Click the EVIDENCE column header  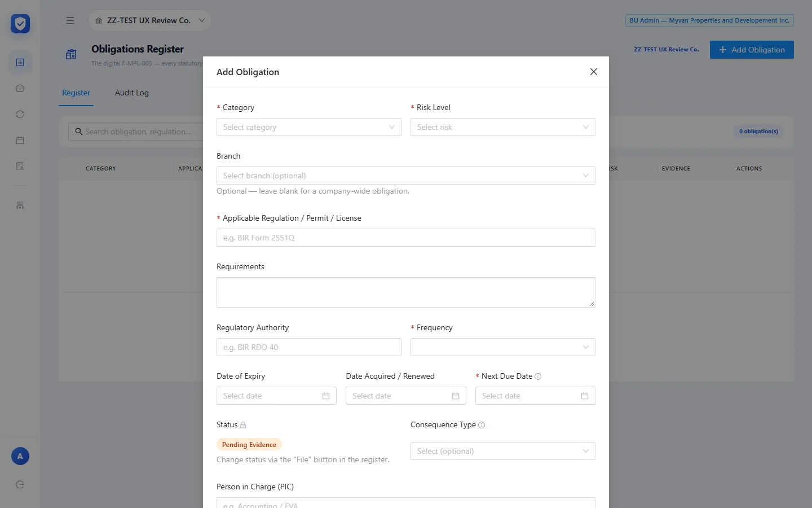pos(676,169)
